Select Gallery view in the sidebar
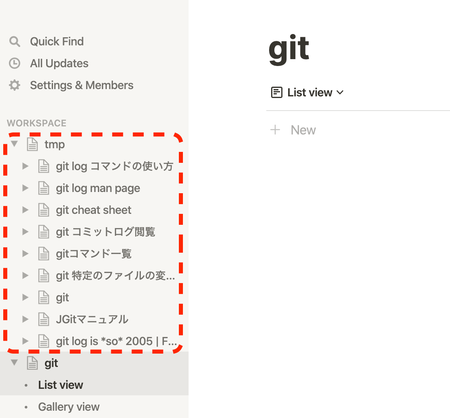 (x=69, y=407)
